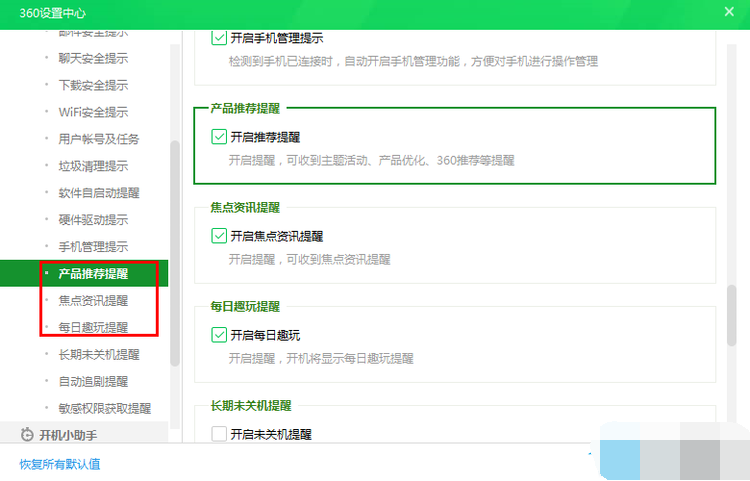Click the 恢复所有默认值 link
The width and height of the screenshot is (750, 481).
coord(60,464)
